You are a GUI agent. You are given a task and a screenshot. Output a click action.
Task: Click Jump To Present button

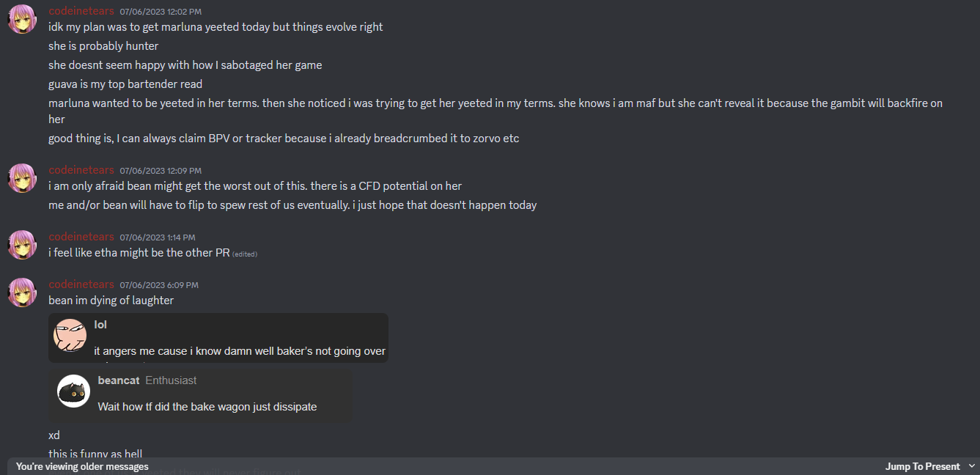(922, 466)
